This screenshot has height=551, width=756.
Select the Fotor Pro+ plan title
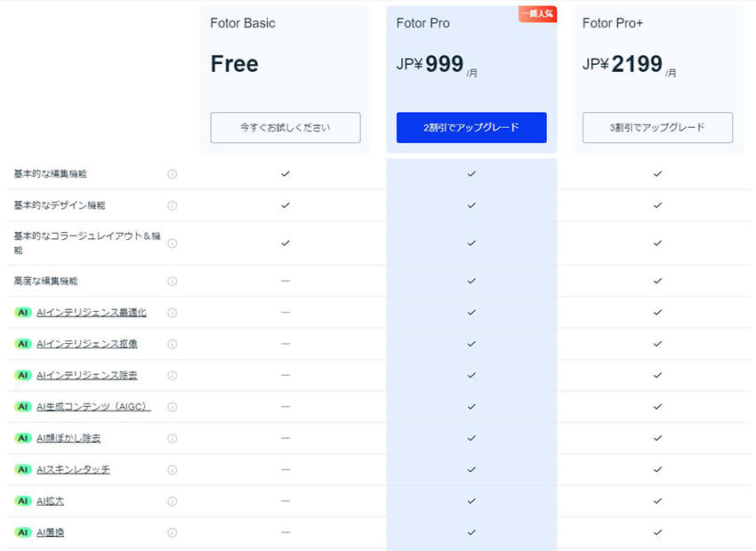point(612,23)
